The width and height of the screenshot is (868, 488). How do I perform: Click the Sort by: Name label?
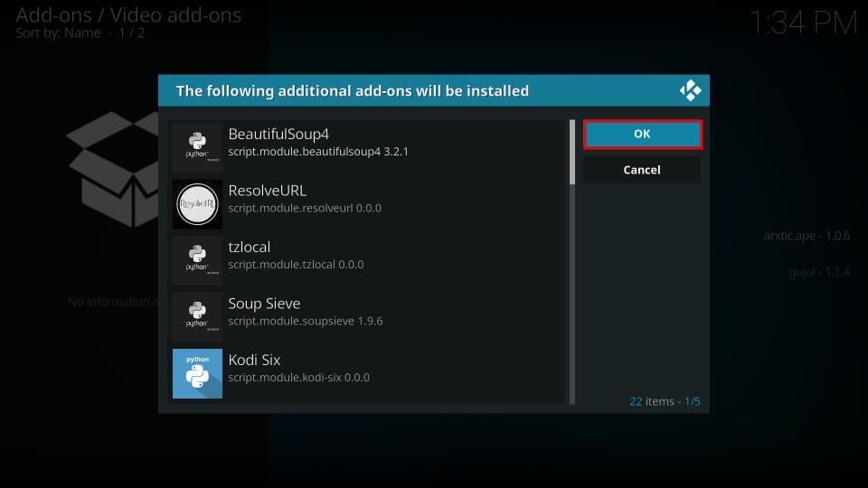pyautogui.click(x=58, y=33)
